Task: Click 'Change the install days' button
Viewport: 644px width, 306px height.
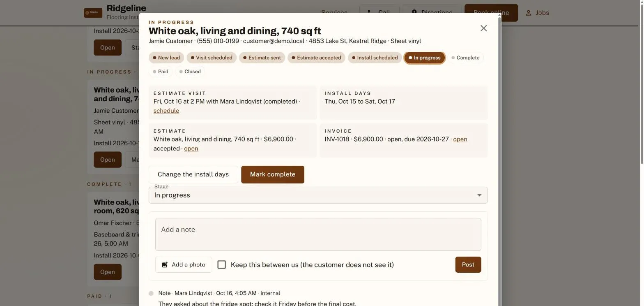Action: click(x=193, y=174)
